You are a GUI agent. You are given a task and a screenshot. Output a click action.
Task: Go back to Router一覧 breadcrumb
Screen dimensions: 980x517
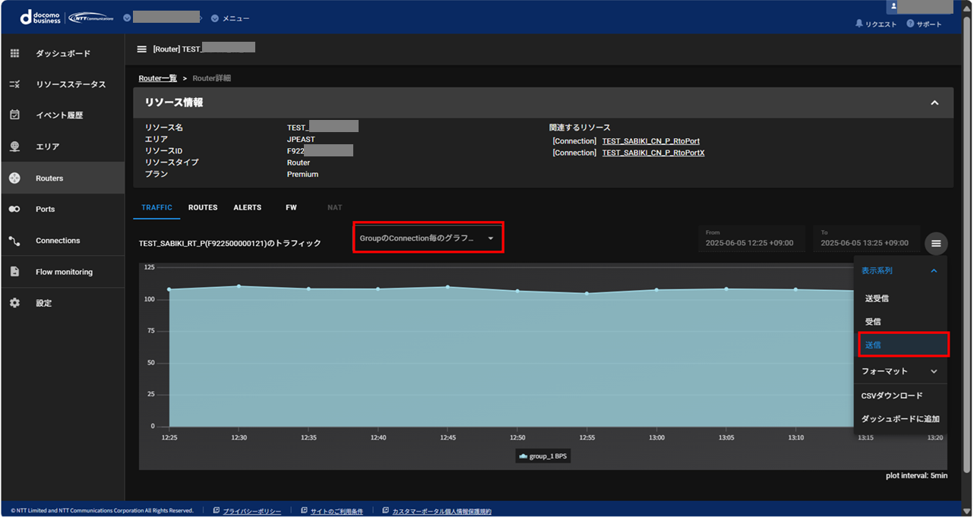click(157, 78)
